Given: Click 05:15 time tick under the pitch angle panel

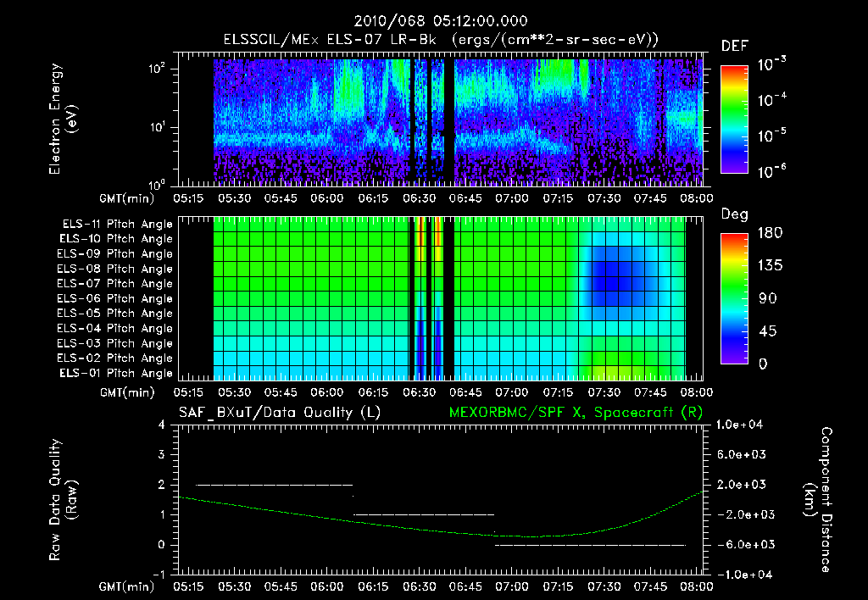Looking at the screenshot, I should point(188,392).
